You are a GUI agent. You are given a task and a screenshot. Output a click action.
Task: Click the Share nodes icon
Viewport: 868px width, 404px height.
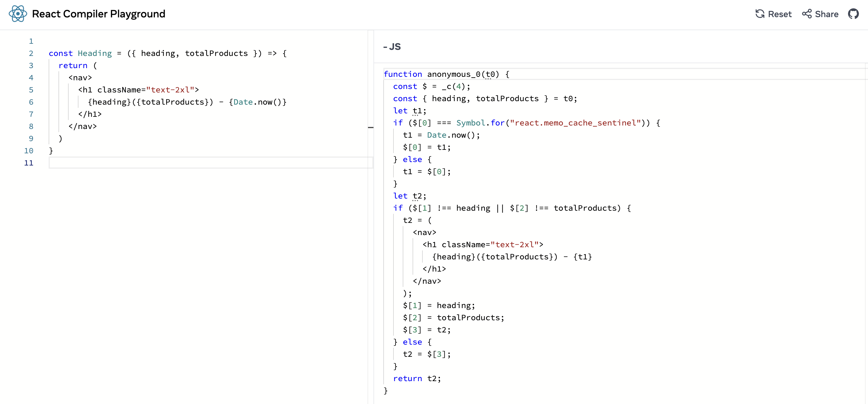[x=807, y=14]
